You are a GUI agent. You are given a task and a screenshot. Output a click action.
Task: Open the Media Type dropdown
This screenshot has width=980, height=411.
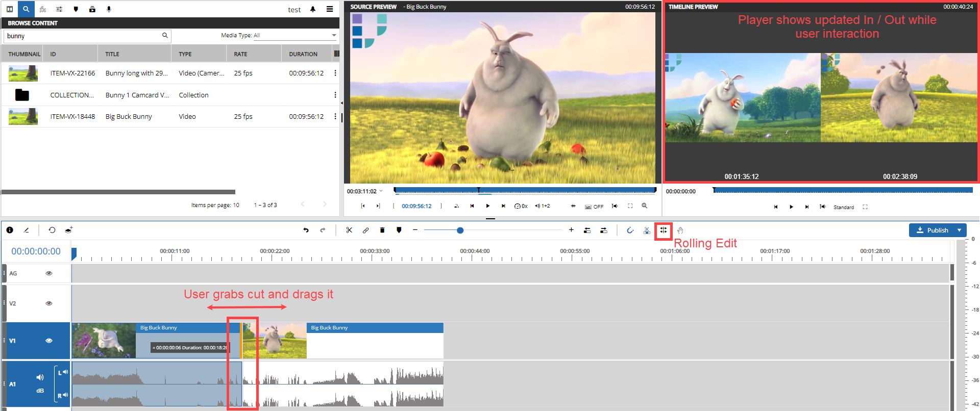[295, 36]
